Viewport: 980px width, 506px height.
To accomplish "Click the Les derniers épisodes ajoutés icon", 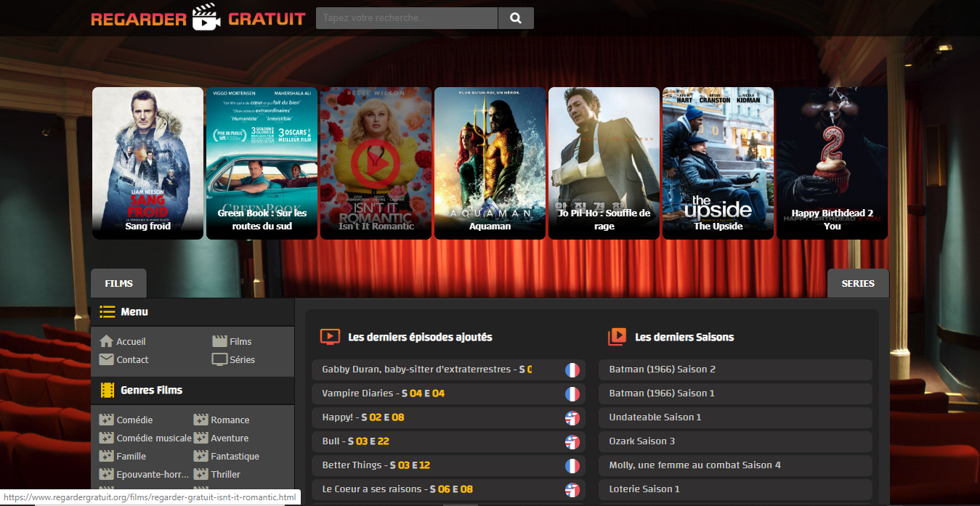I will click(330, 336).
